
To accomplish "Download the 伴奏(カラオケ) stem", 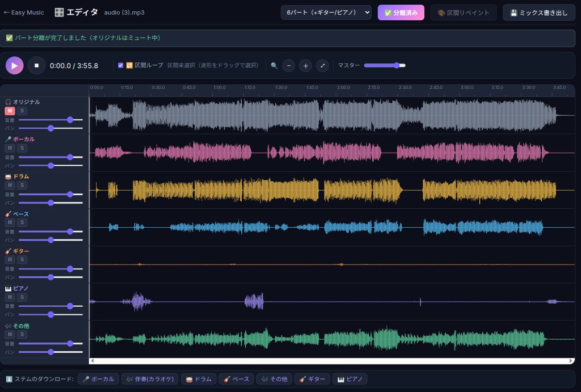I will pyautogui.click(x=150, y=379).
